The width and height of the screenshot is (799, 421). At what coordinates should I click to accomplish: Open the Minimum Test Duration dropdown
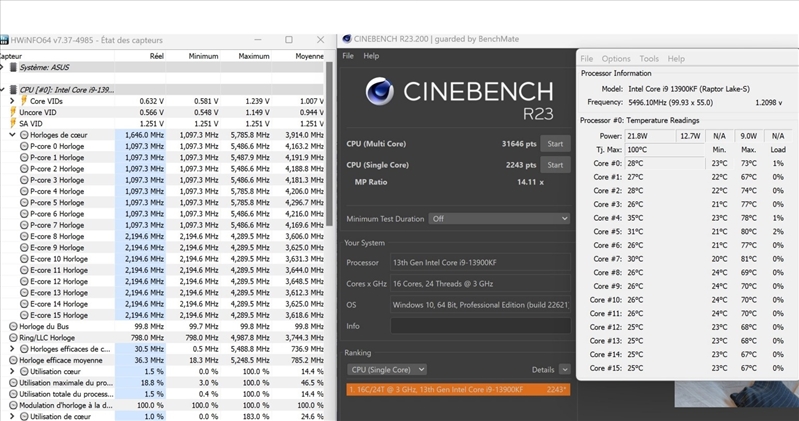(499, 219)
